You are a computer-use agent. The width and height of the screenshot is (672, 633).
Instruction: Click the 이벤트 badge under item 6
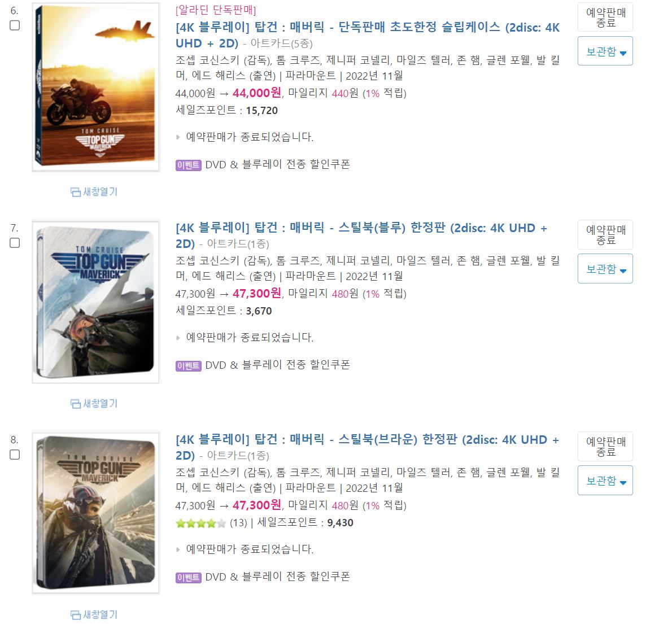pyautogui.click(x=188, y=165)
